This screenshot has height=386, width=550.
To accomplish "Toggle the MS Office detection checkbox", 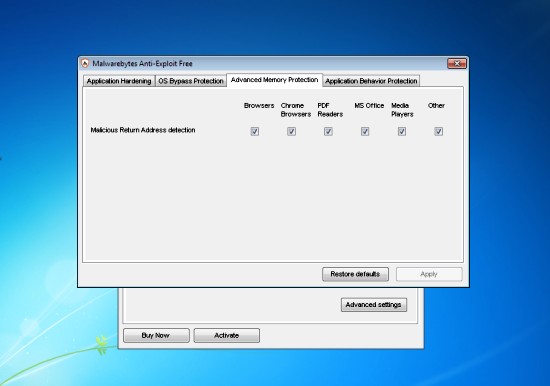I will click(365, 131).
